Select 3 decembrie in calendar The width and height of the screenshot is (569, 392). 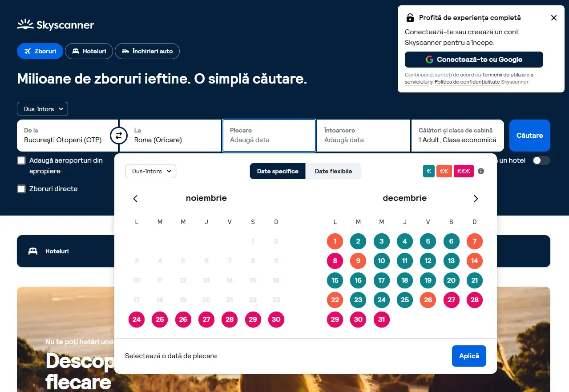(381, 241)
